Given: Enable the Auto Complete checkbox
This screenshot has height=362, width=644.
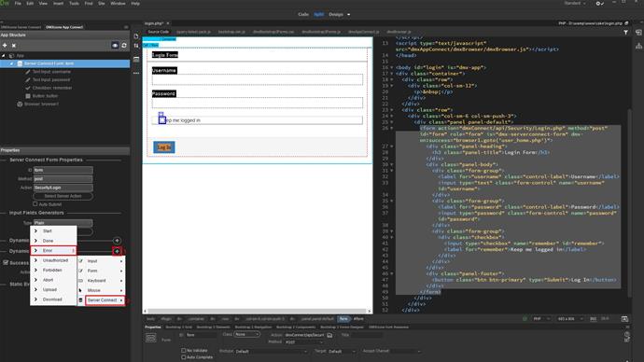Looking at the screenshot, I should coord(184,357).
